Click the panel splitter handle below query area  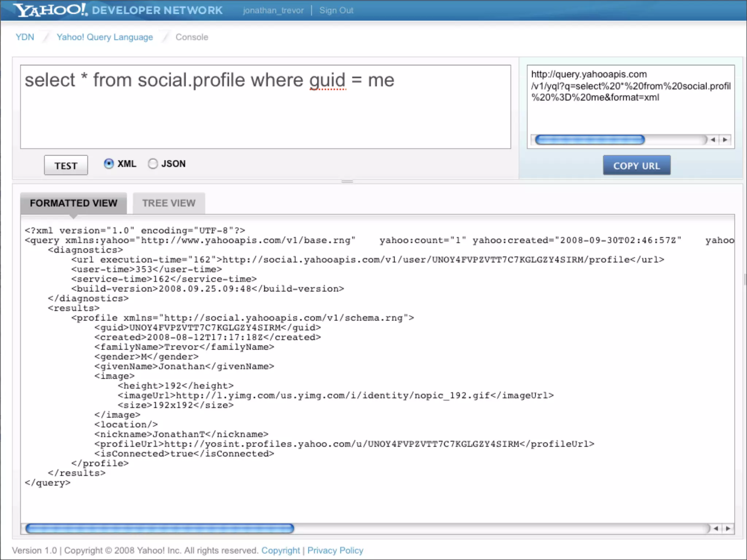[x=347, y=181]
